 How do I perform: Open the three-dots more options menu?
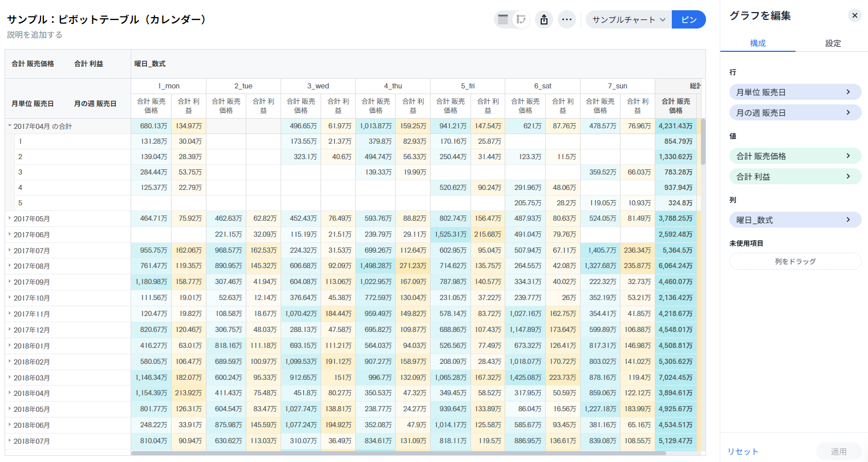[x=566, y=19]
